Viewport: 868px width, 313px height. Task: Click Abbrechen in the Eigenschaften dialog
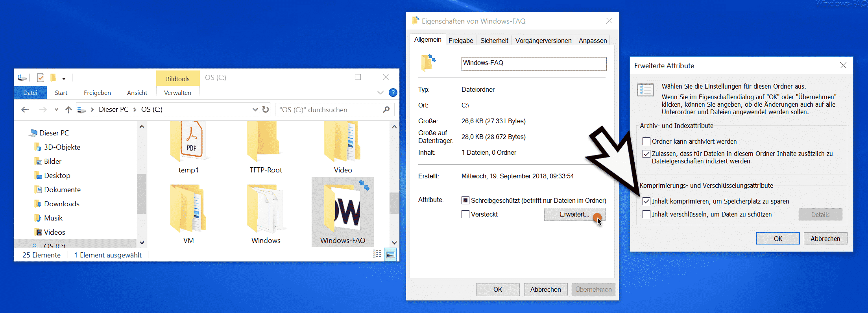point(545,289)
